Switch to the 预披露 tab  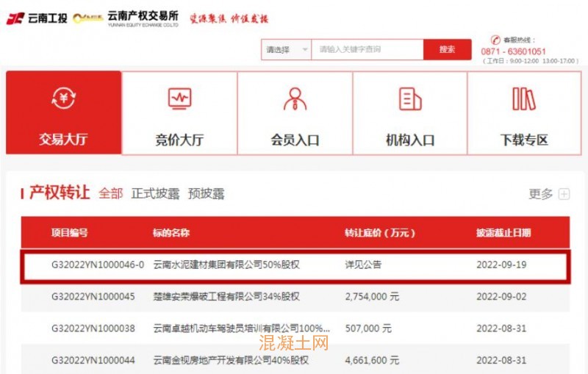206,194
